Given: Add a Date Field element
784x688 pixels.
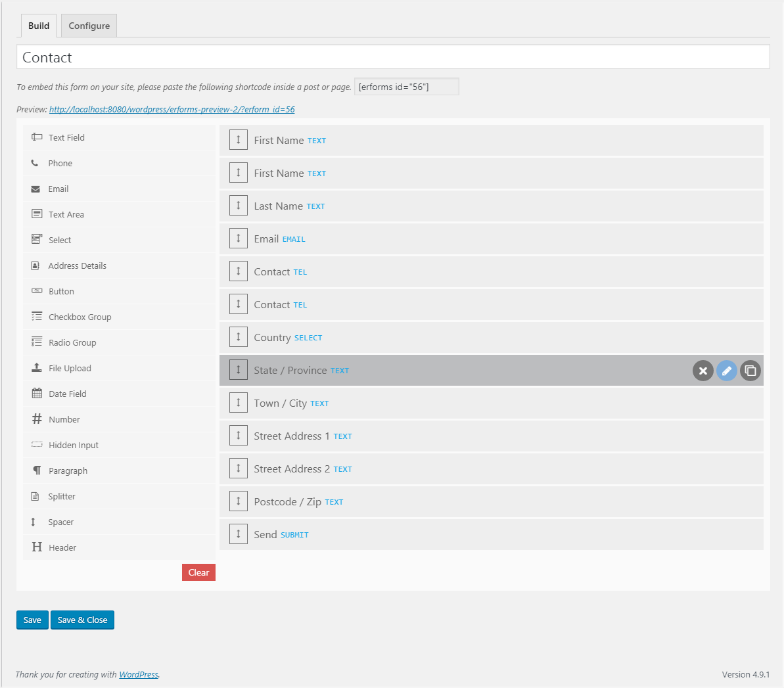Looking at the screenshot, I should click(120, 394).
